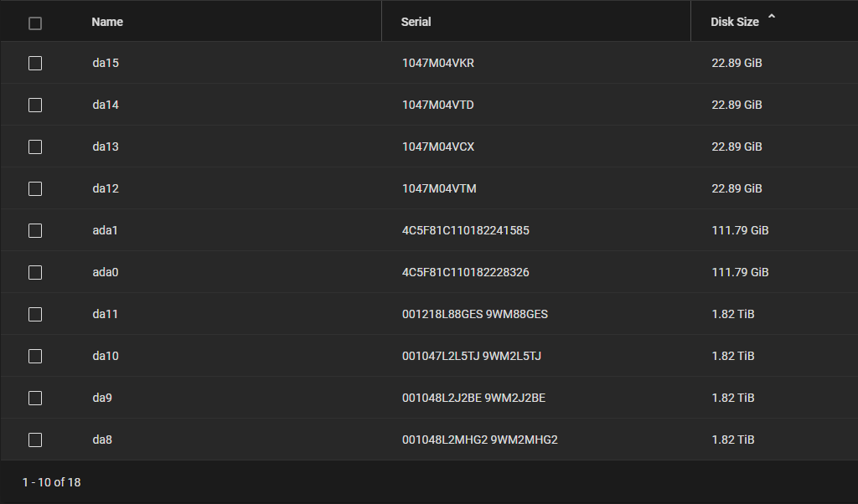Toggle the select-all checkbox in header
The height and width of the screenshot is (504, 858).
coord(35,23)
